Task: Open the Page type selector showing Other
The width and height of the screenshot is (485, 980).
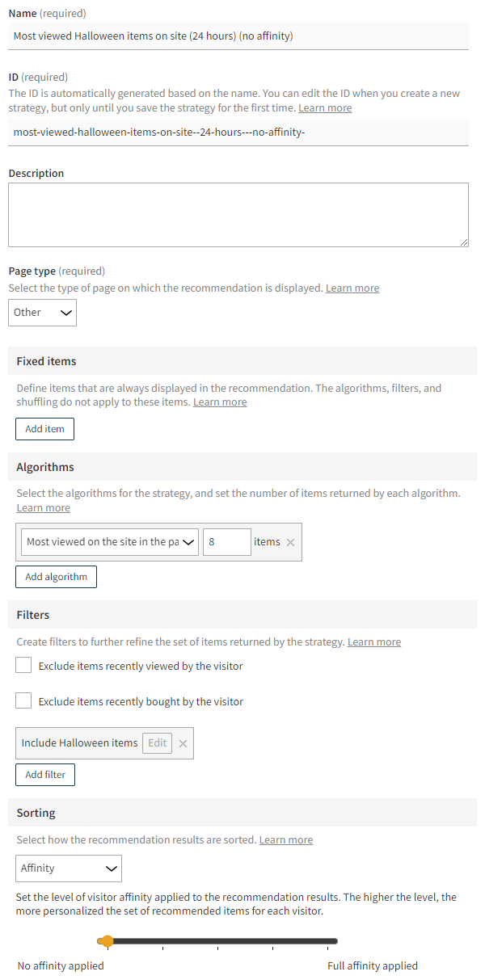Action: tap(42, 312)
